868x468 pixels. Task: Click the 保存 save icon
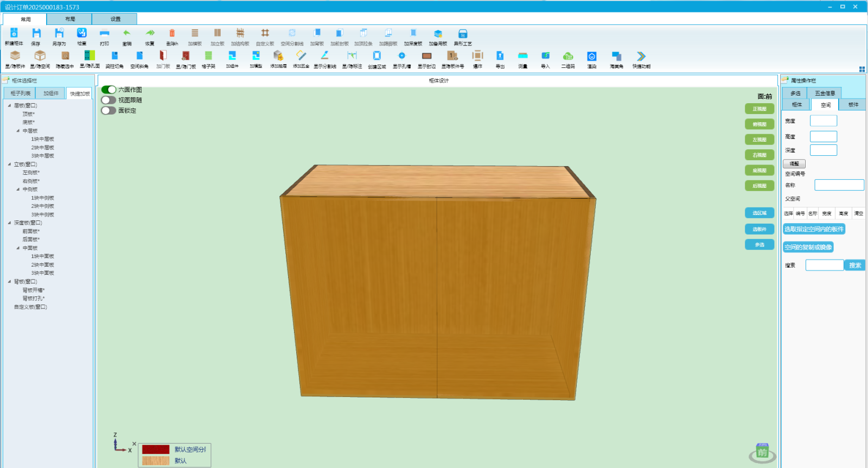36,33
